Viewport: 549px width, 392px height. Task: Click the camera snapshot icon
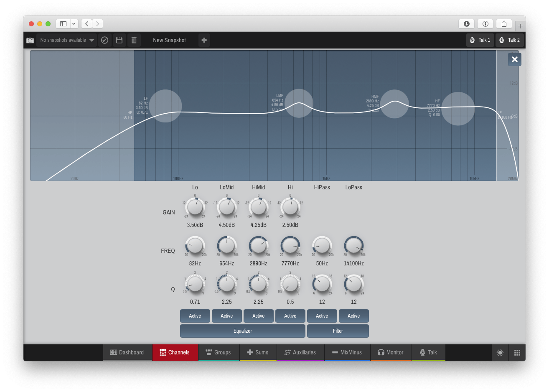(30, 41)
